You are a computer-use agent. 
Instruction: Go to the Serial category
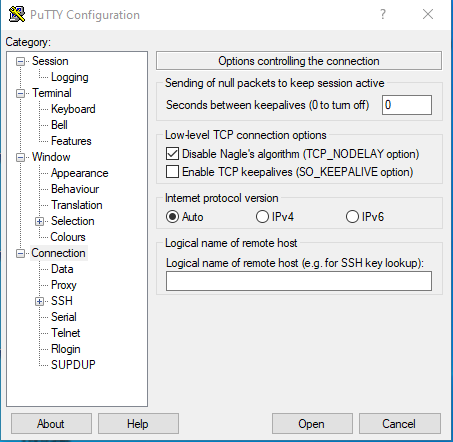(x=64, y=317)
